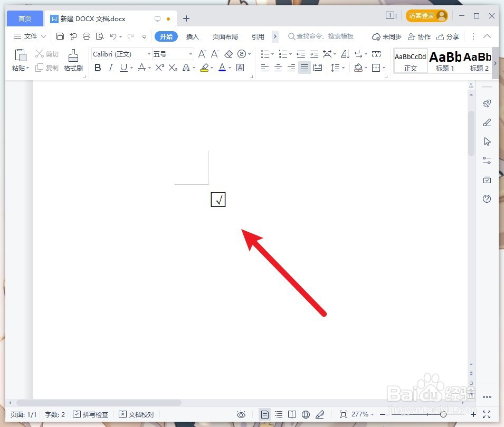Click the Paste clipboard icon

pos(20,55)
